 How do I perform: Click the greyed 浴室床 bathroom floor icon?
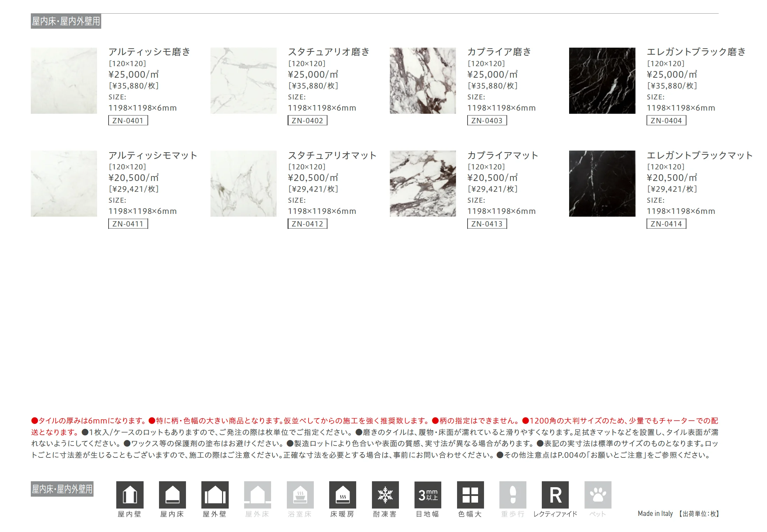(x=300, y=495)
